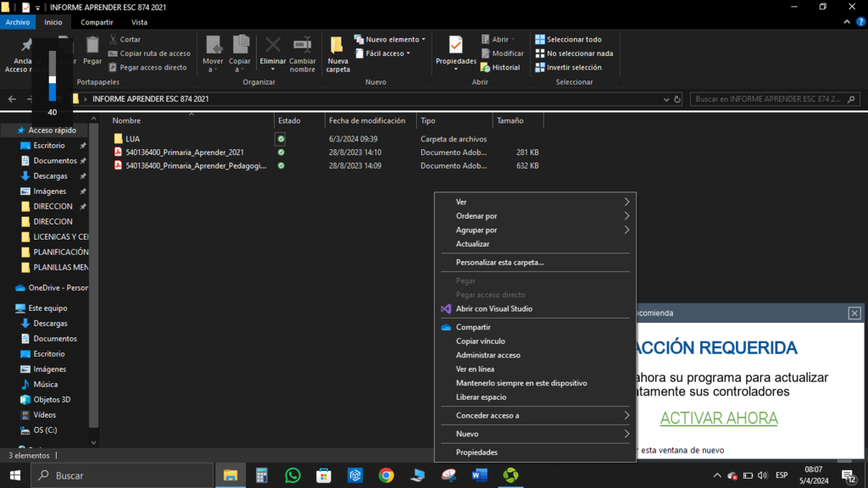Screen dimensions: 868x488
Task: Open Fácil acceso dropdown
Action: pyautogui.click(x=383, y=53)
